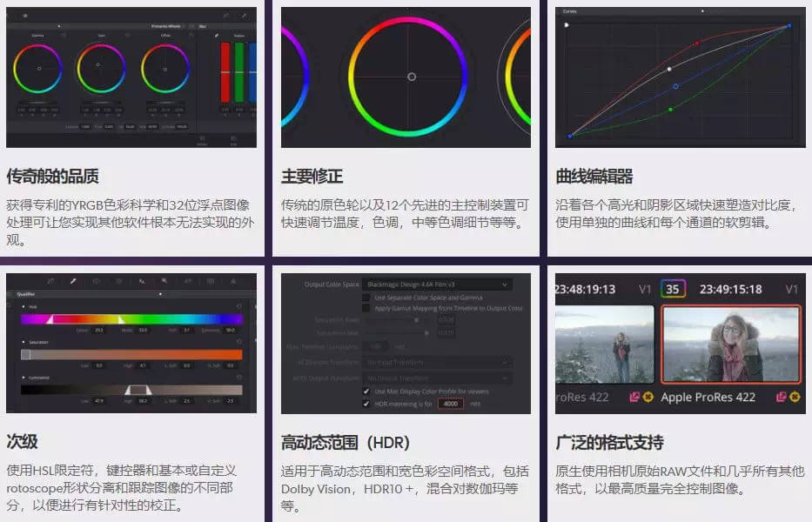The height and width of the screenshot is (522, 812).
Task: Click the 23:49:15:18 timecode
Action: coord(731,289)
